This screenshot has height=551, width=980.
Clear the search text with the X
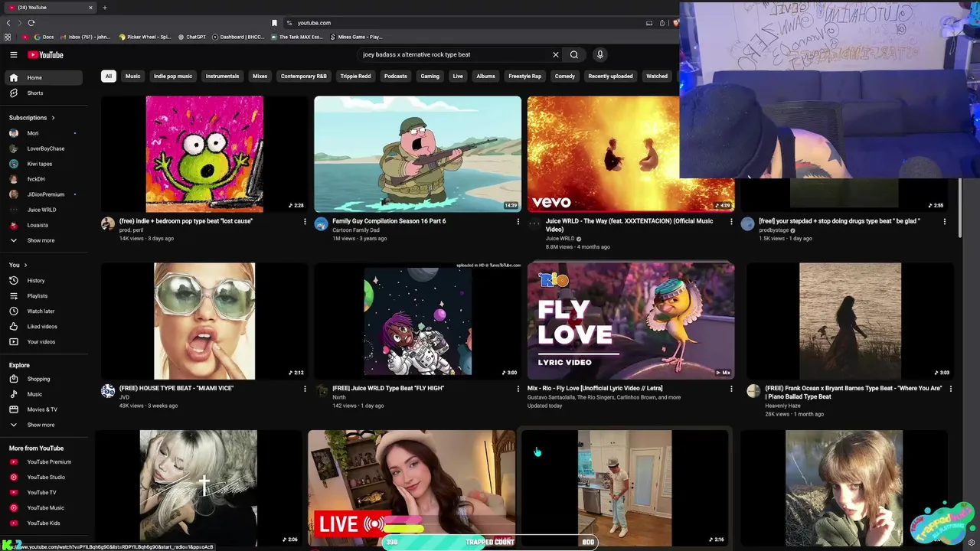point(556,54)
